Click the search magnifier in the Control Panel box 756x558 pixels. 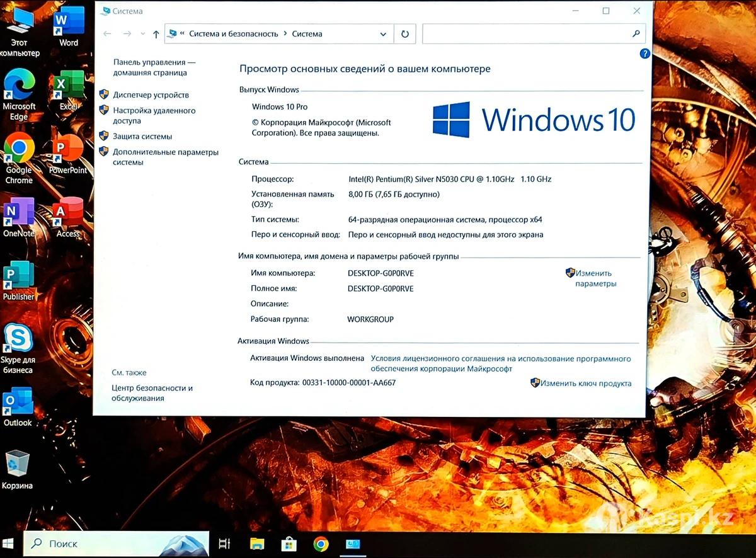click(x=636, y=34)
